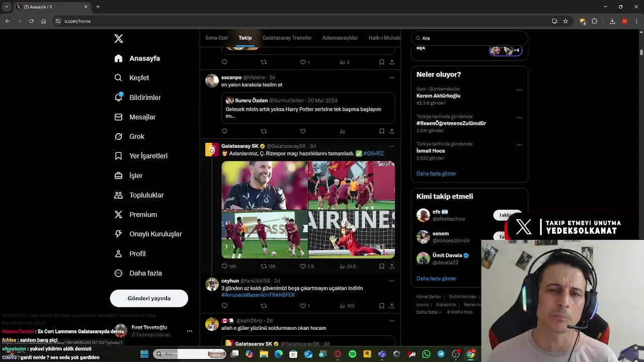644x362 pixels.
Task: Open Profil in the sidebar
Action: click(130, 254)
